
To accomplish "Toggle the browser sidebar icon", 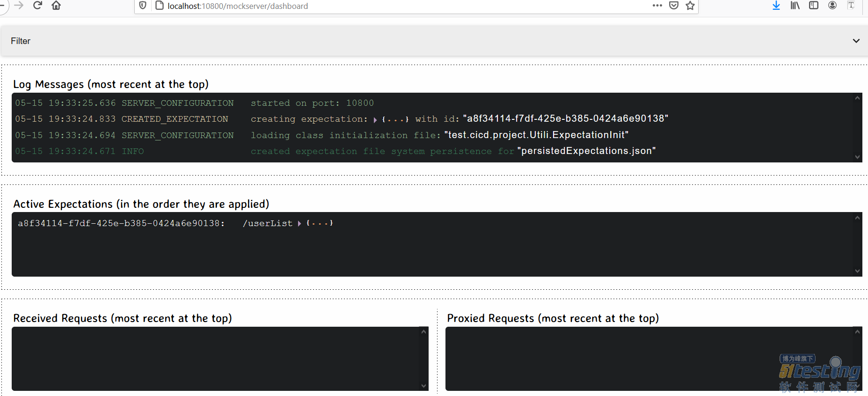I will (814, 6).
